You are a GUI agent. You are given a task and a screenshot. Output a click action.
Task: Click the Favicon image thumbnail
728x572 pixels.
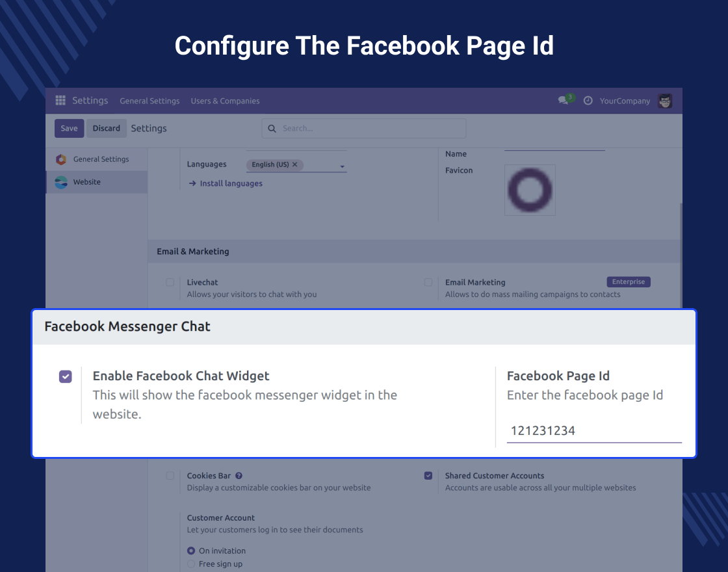tap(530, 190)
